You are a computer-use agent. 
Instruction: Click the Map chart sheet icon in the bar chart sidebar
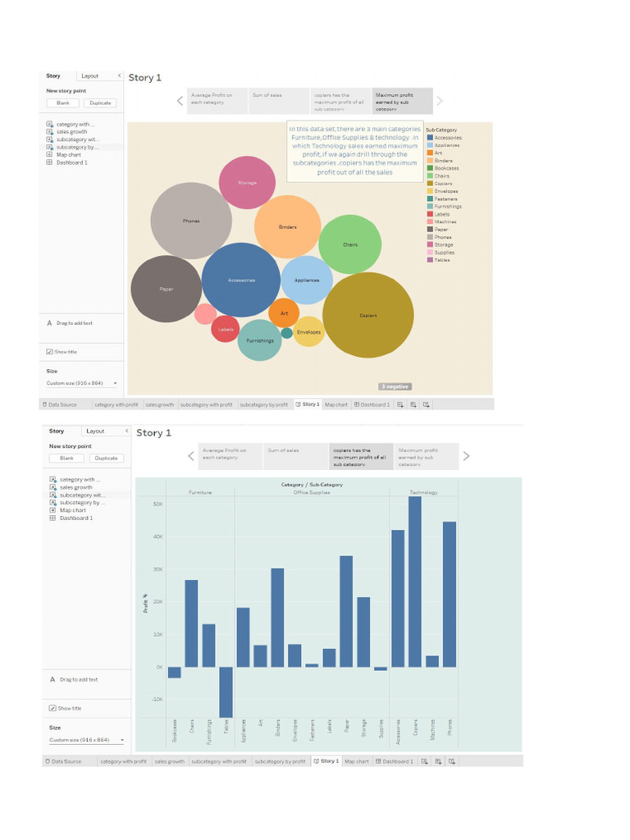pos(52,510)
